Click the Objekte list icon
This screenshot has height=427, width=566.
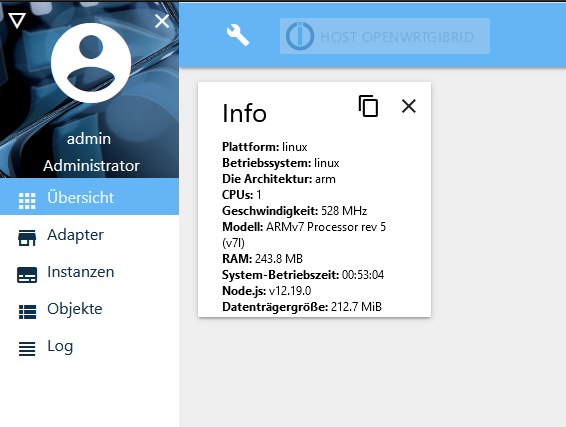point(27,312)
